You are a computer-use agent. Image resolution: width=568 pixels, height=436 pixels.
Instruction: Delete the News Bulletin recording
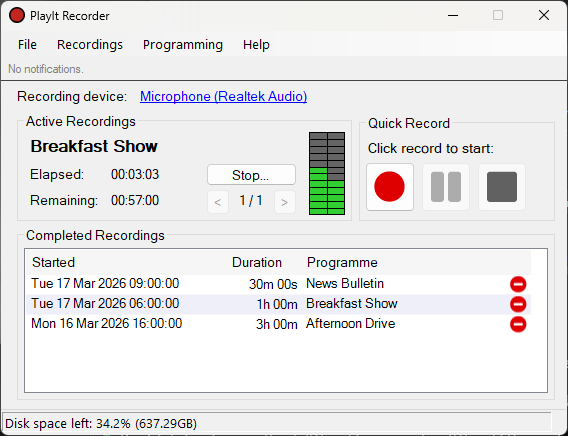pyautogui.click(x=518, y=284)
